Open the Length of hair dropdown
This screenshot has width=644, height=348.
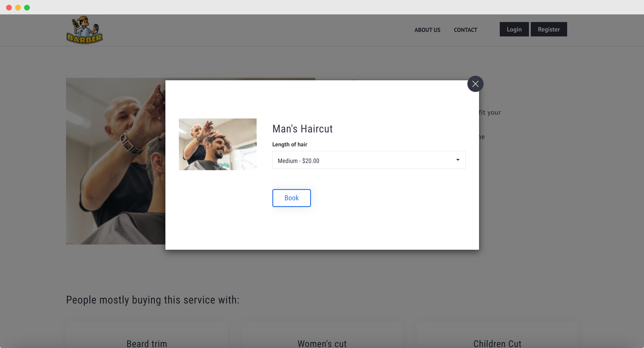tap(369, 160)
